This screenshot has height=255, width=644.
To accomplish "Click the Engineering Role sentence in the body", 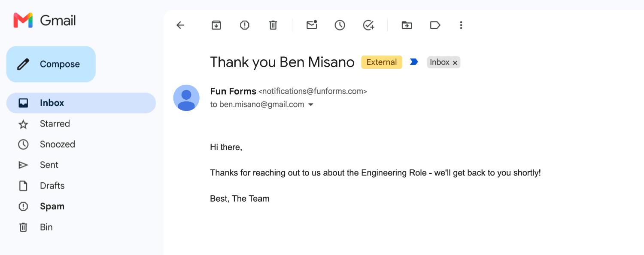I will (x=375, y=173).
